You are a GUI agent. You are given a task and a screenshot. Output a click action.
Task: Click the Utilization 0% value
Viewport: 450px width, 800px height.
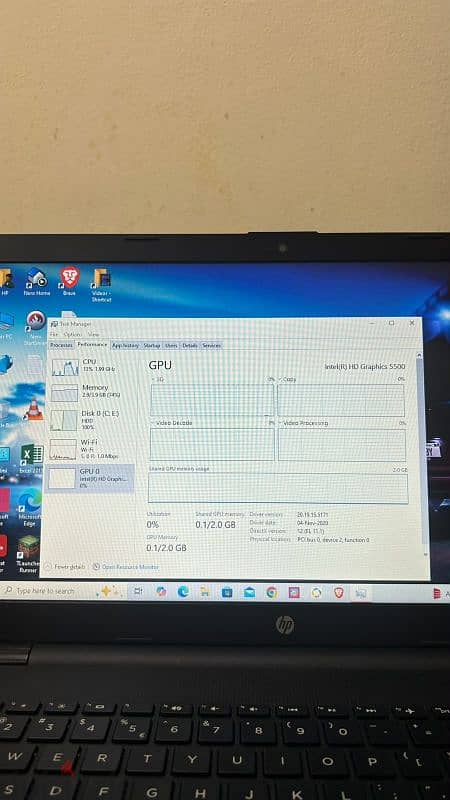pyautogui.click(x=153, y=524)
